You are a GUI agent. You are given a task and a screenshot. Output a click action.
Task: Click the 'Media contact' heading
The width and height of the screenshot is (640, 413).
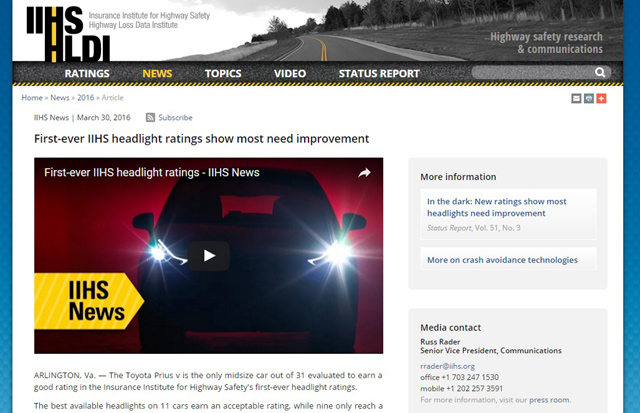[451, 327]
